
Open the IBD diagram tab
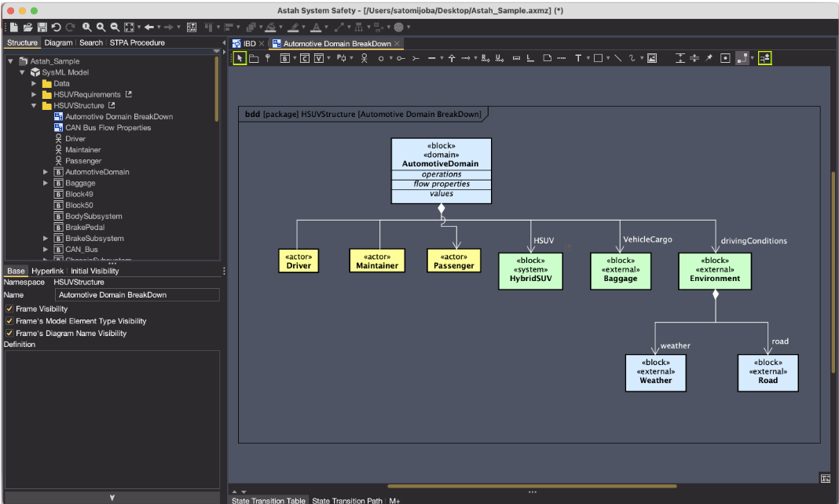tap(244, 44)
